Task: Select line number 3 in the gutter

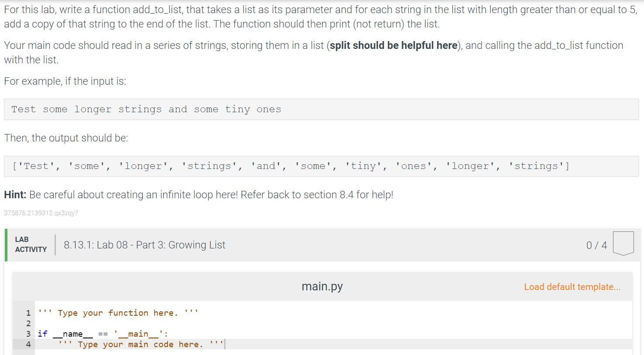Action: pos(28,333)
